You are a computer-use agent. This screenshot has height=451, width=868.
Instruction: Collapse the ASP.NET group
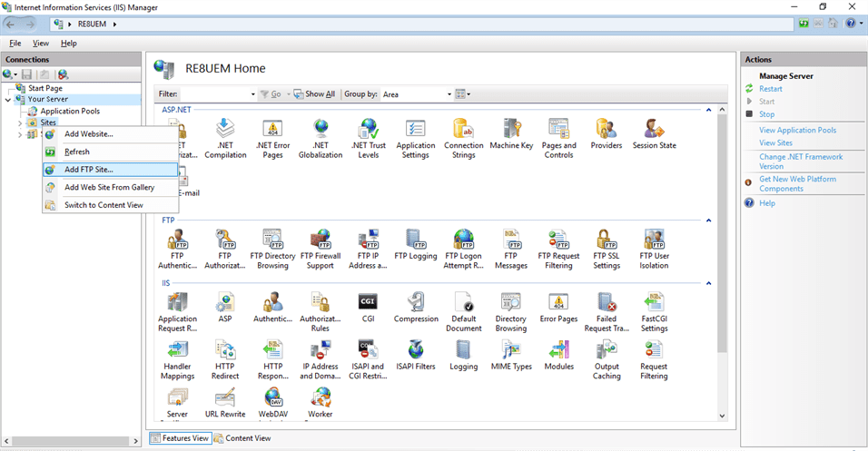click(x=708, y=110)
